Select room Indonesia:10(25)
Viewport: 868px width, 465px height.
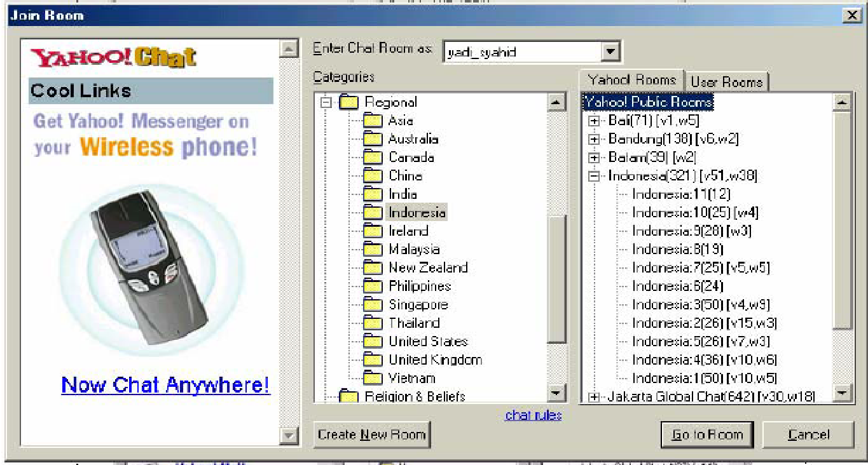click(x=695, y=212)
